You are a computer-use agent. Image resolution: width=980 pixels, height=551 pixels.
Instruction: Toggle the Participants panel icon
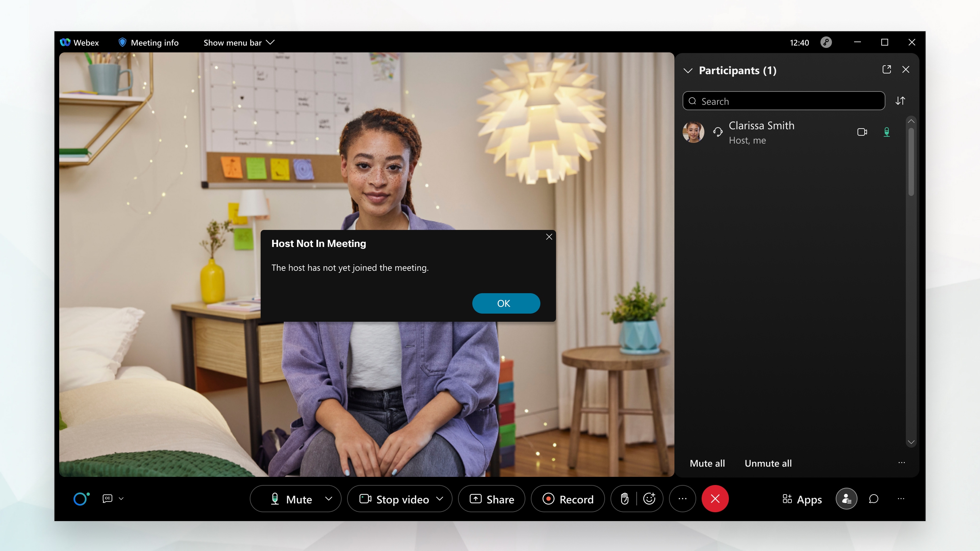(846, 499)
